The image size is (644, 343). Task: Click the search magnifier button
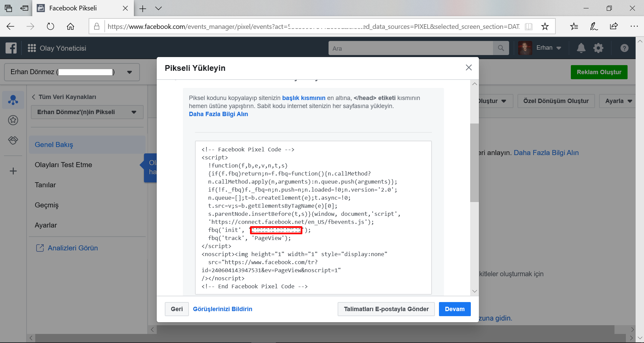pos(501,48)
